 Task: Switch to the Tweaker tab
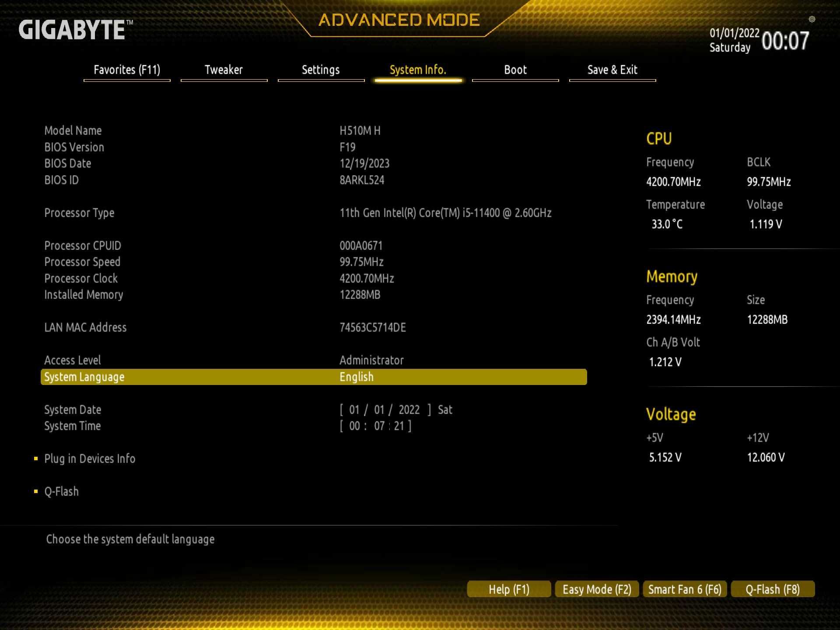224,70
